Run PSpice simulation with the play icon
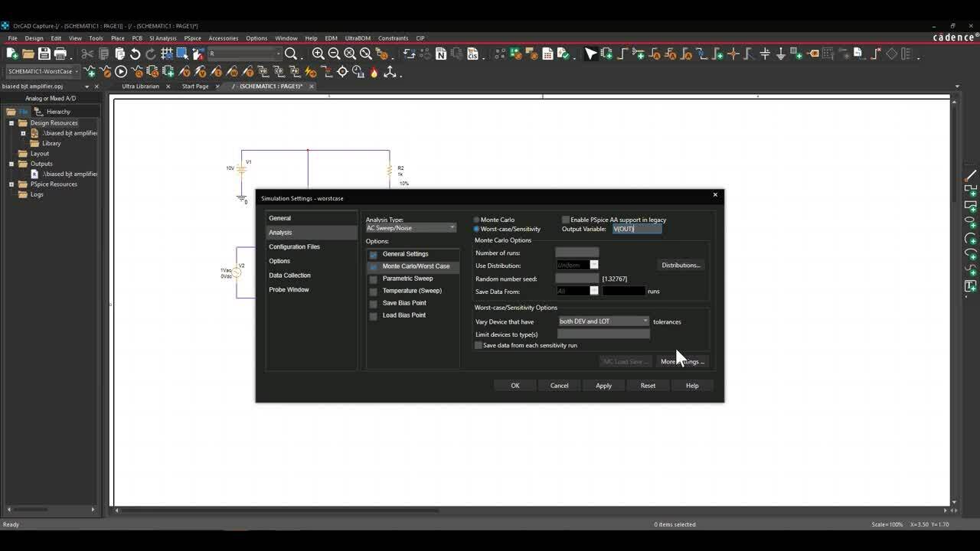980x551 pixels. pyautogui.click(x=121, y=71)
